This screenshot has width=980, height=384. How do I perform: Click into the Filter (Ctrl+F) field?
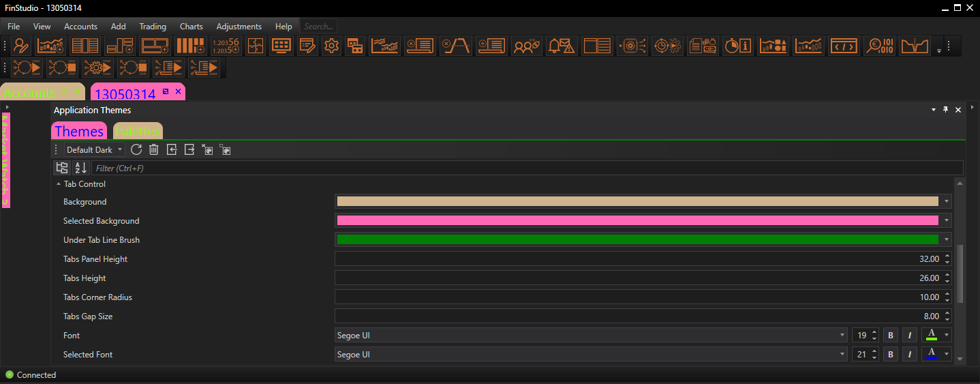(x=526, y=168)
